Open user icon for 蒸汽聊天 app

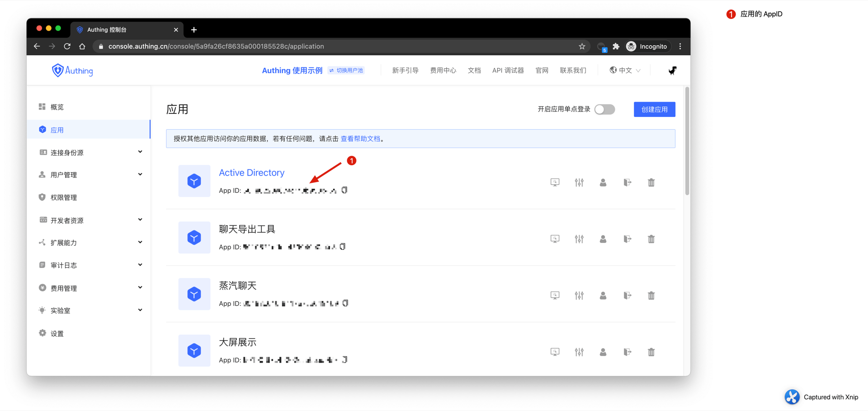click(x=603, y=295)
